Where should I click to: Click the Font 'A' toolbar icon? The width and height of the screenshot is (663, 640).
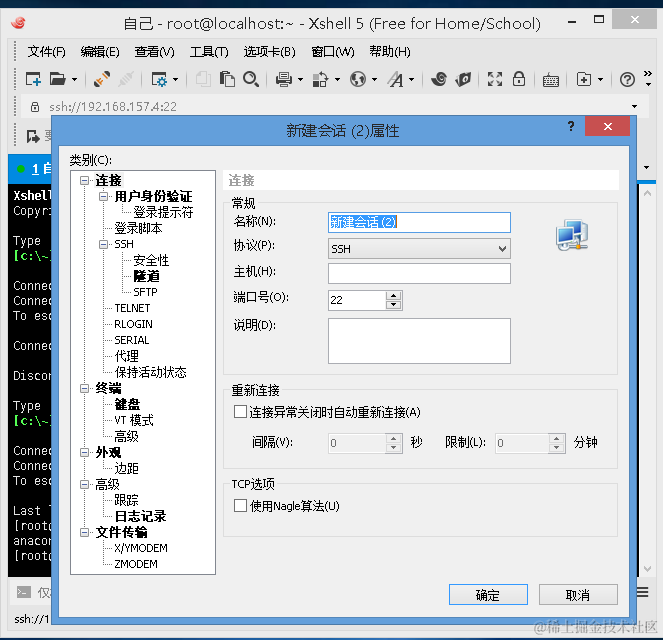tap(396, 79)
